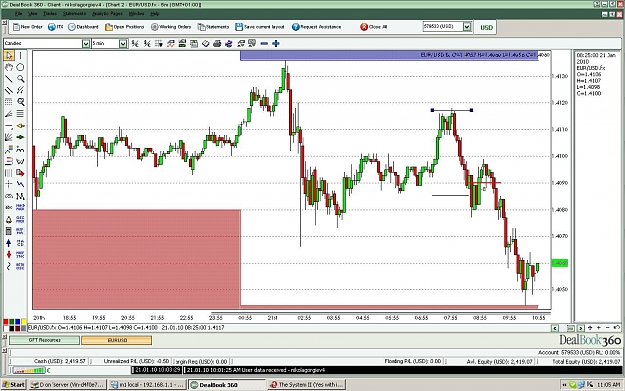Click the Start button
Image resolution: width=625 pixels, height=391 pixels.
[x=14, y=385]
